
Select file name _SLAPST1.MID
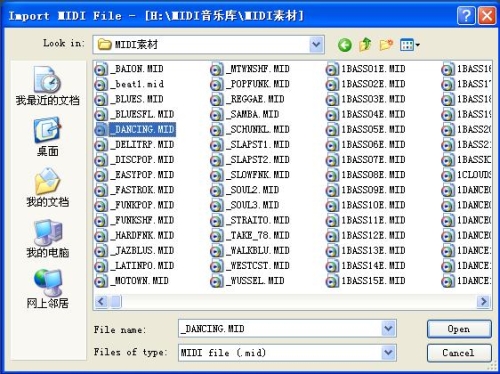coord(258,145)
